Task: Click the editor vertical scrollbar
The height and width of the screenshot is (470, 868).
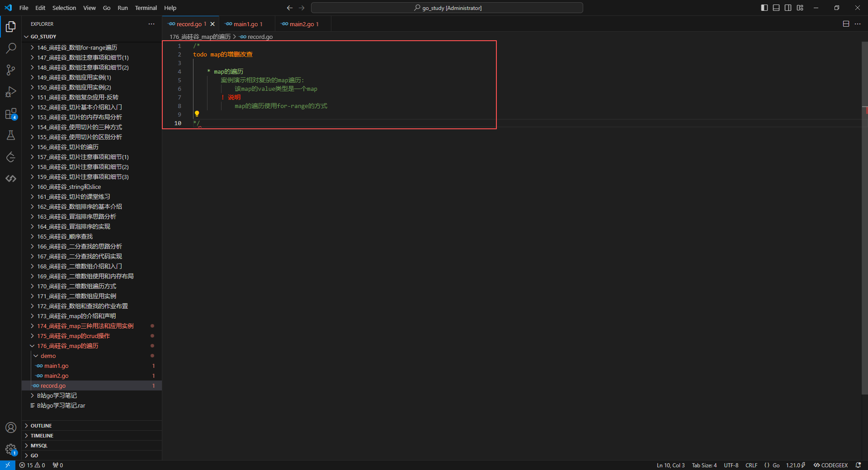Action: coord(864,218)
